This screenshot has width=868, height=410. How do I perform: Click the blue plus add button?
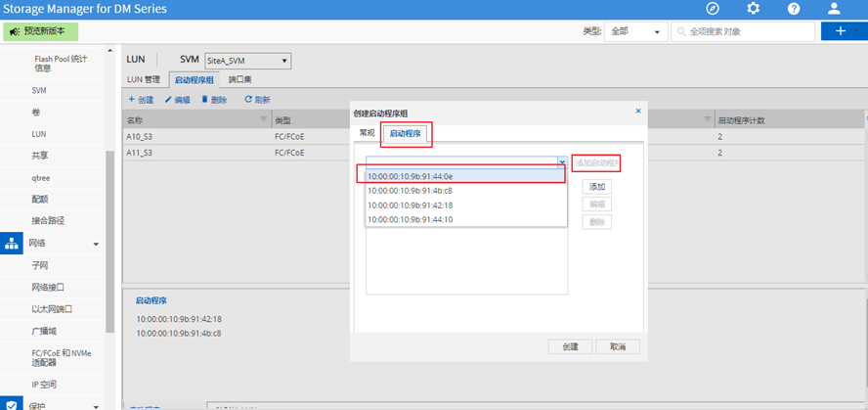(x=839, y=31)
